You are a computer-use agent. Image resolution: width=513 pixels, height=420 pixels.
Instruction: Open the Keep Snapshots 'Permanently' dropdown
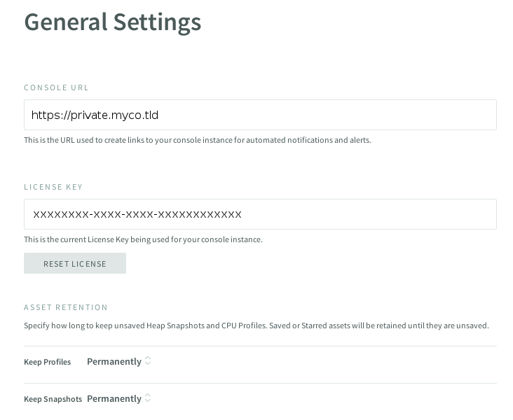[x=114, y=398]
